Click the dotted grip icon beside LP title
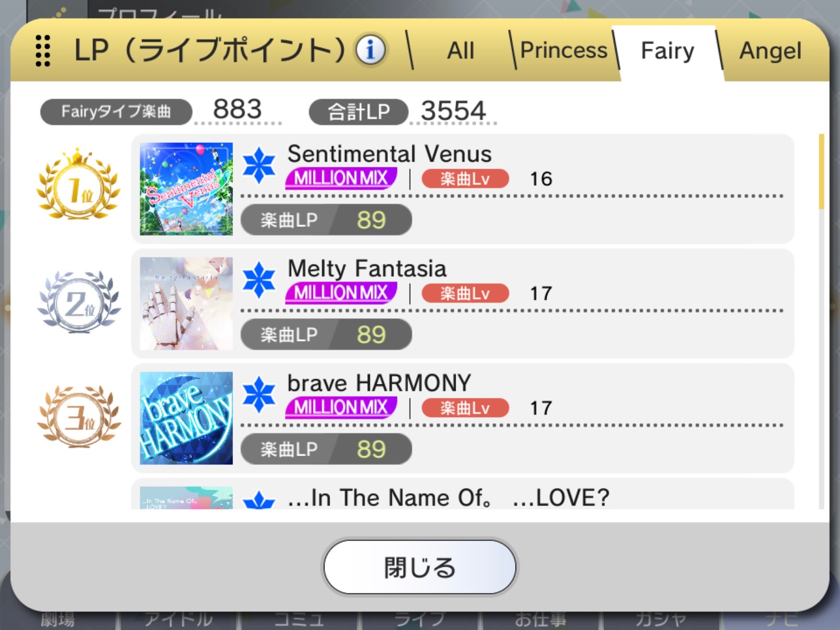 click(x=43, y=51)
